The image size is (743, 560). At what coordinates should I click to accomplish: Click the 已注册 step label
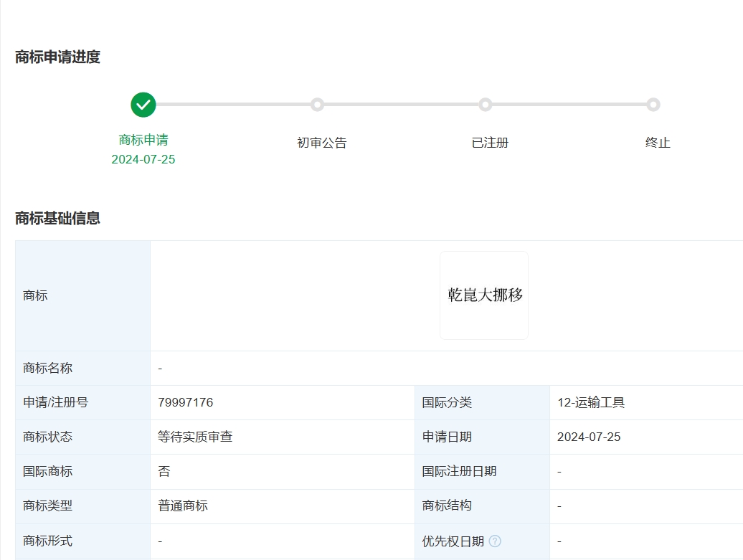[489, 142]
